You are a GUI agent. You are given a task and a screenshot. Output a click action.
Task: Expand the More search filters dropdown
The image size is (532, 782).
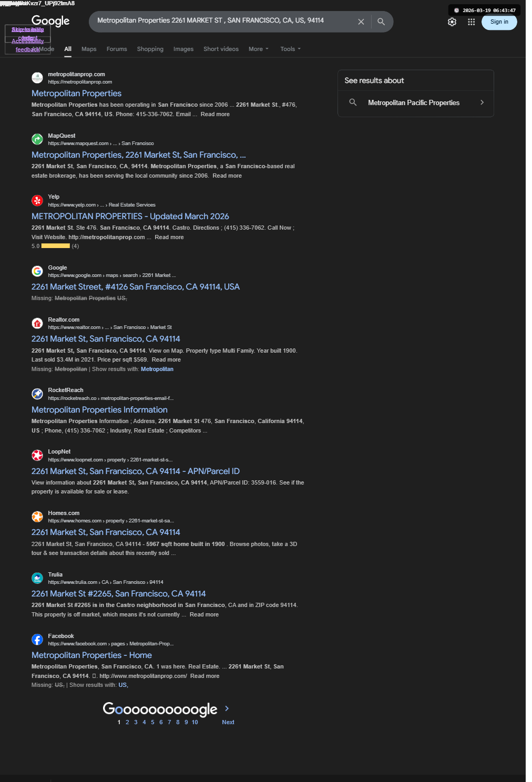[x=259, y=49]
